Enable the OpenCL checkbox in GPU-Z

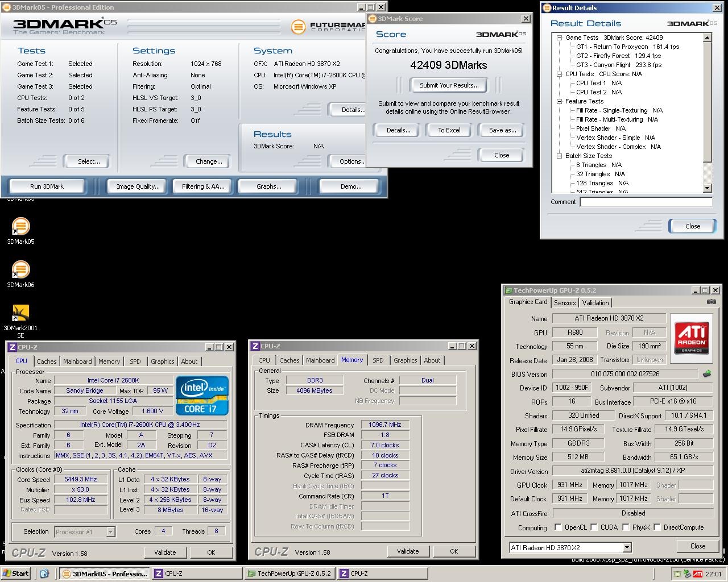(x=558, y=527)
